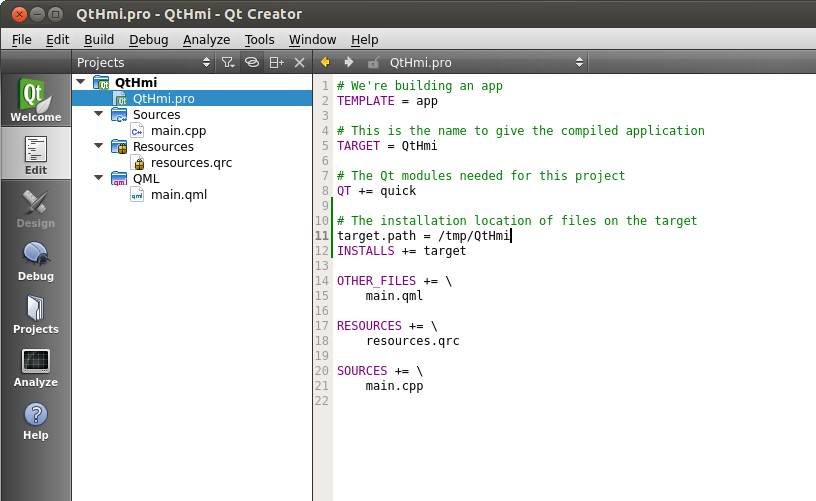The width and height of the screenshot is (816, 501).
Task: Collapse the QtHmi project root node
Action: click(80, 83)
